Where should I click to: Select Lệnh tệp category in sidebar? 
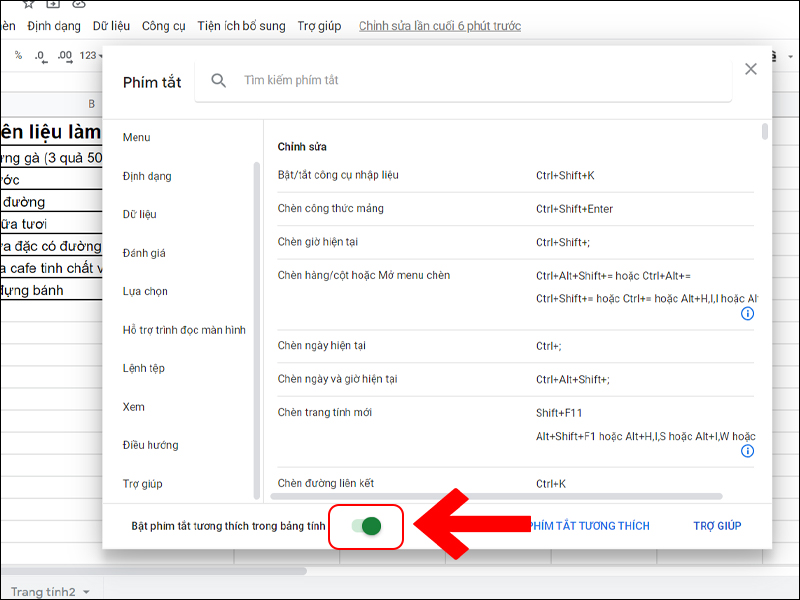click(x=143, y=368)
